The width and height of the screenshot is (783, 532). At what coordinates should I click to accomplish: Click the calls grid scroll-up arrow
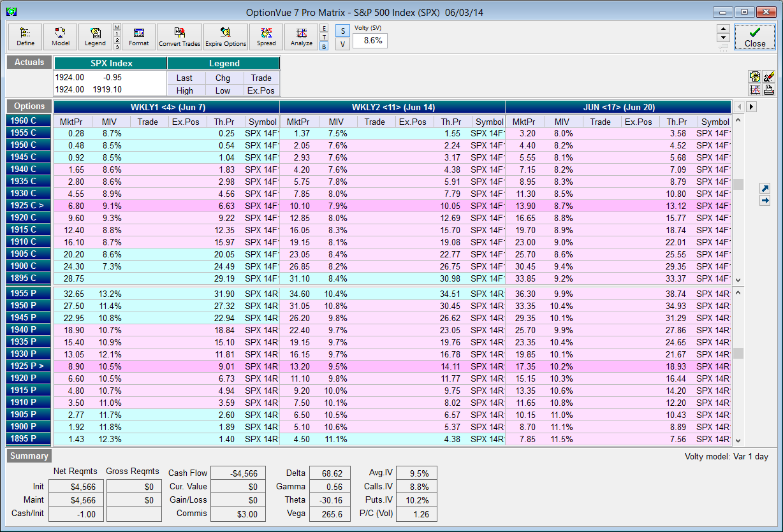pyautogui.click(x=738, y=120)
